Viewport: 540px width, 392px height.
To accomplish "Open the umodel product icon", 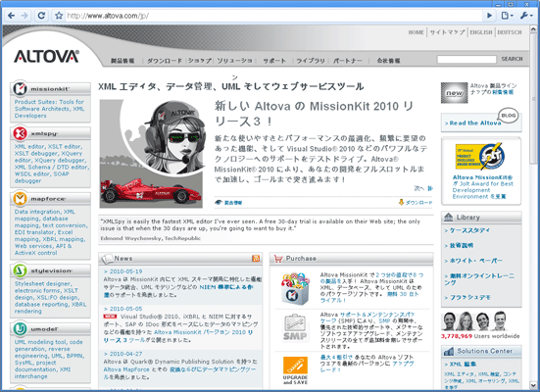I will coord(20,328).
